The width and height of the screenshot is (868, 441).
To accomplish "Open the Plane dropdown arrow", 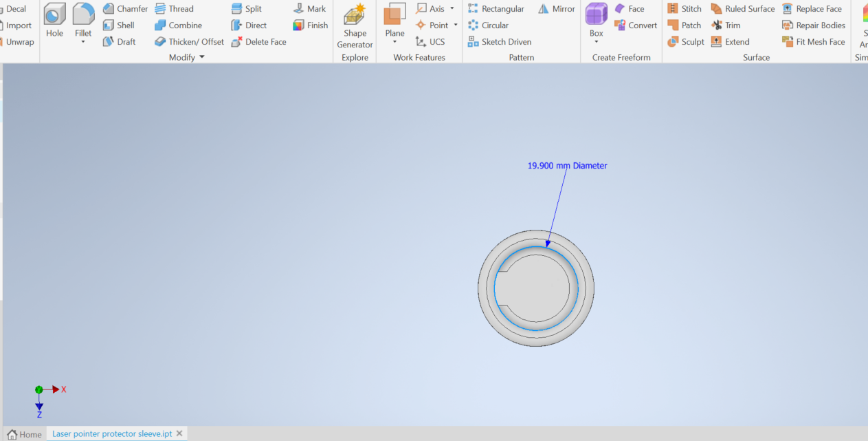I will point(395,43).
